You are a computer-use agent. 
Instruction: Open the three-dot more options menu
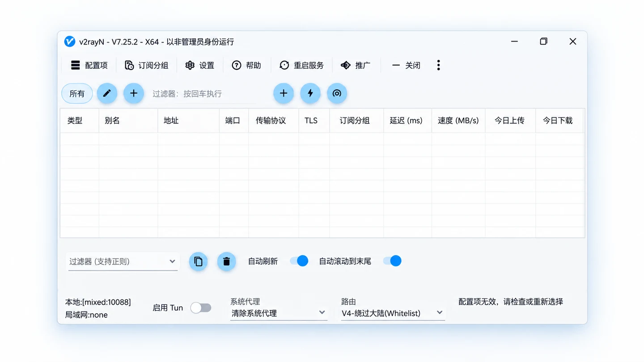point(438,65)
